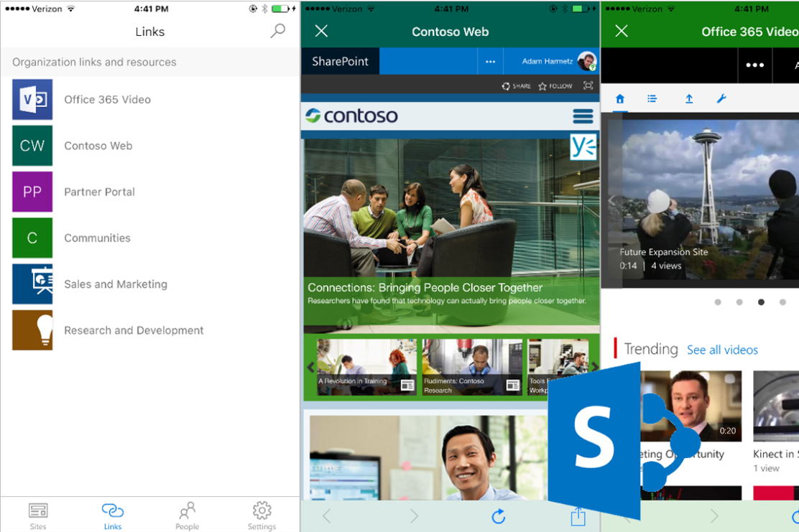Screen dimensions: 799x532
Task: Select the third carousel page dot
Action: tap(761, 302)
